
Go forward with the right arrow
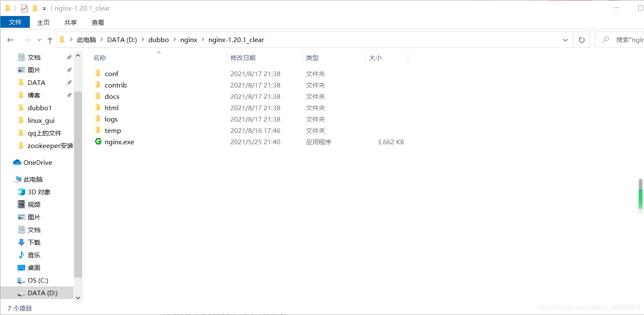point(26,40)
